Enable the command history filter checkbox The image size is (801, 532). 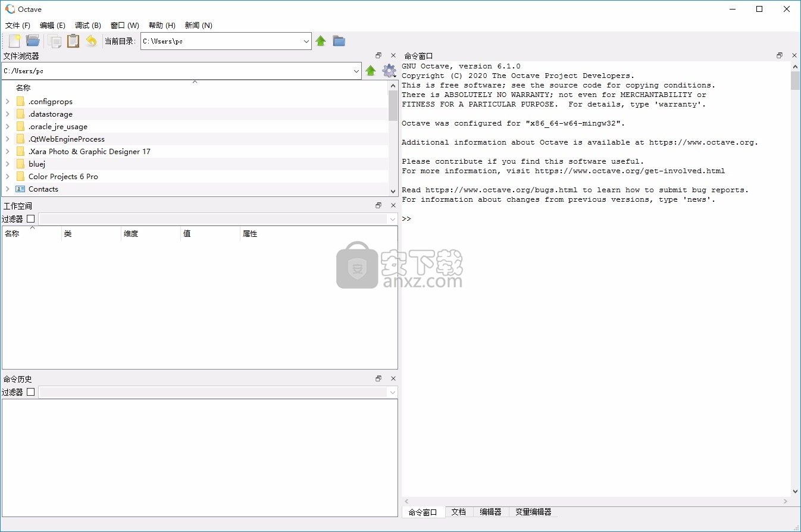[31, 392]
